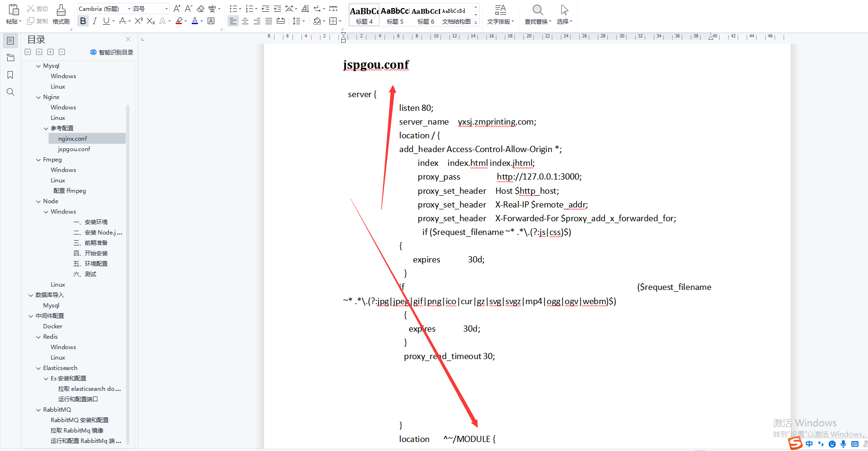Decrease paragraph indent

click(265, 9)
